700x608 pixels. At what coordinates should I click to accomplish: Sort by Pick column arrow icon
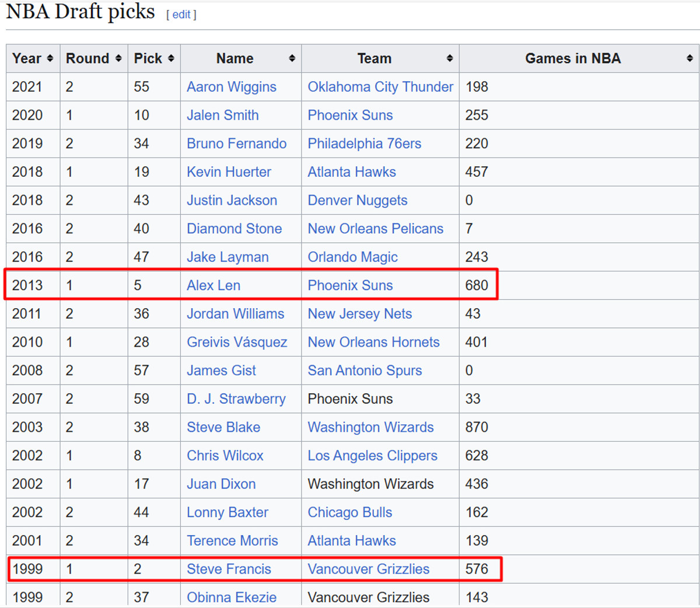point(171,58)
